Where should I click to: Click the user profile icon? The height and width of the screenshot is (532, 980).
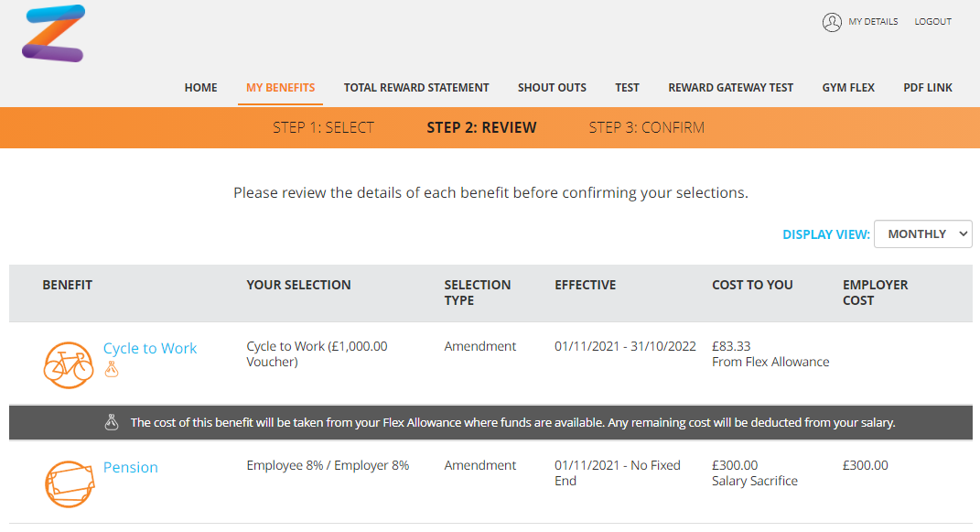tap(832, 22)
